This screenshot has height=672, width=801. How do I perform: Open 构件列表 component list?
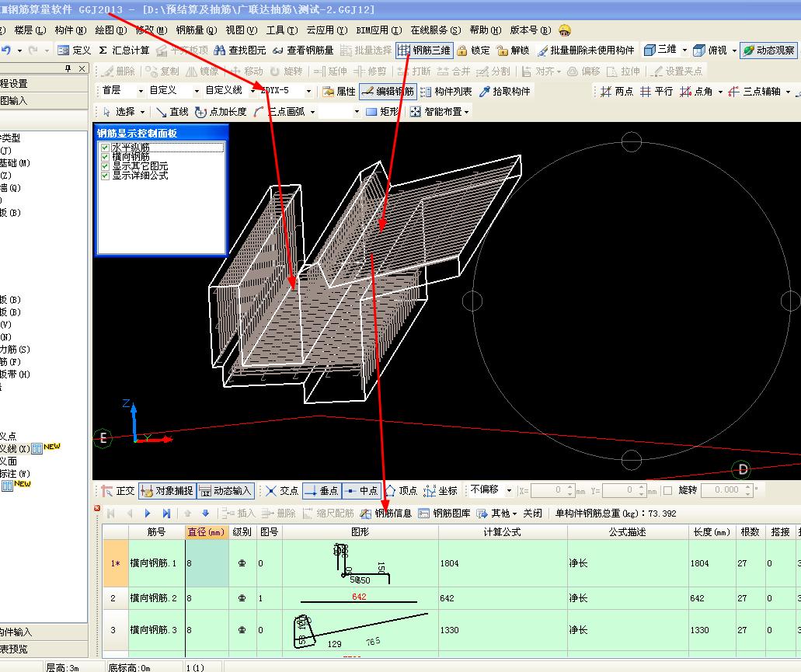click(446, 92)
